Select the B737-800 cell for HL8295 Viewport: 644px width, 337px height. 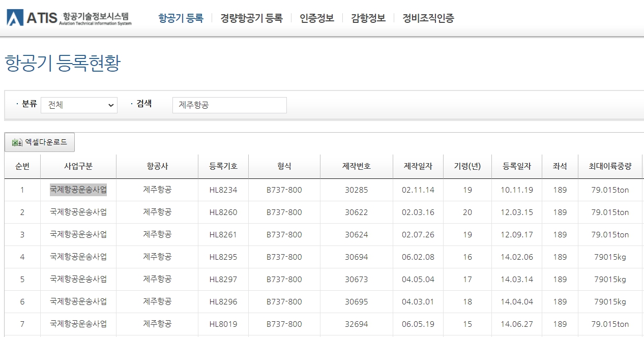tap(283, 257)
